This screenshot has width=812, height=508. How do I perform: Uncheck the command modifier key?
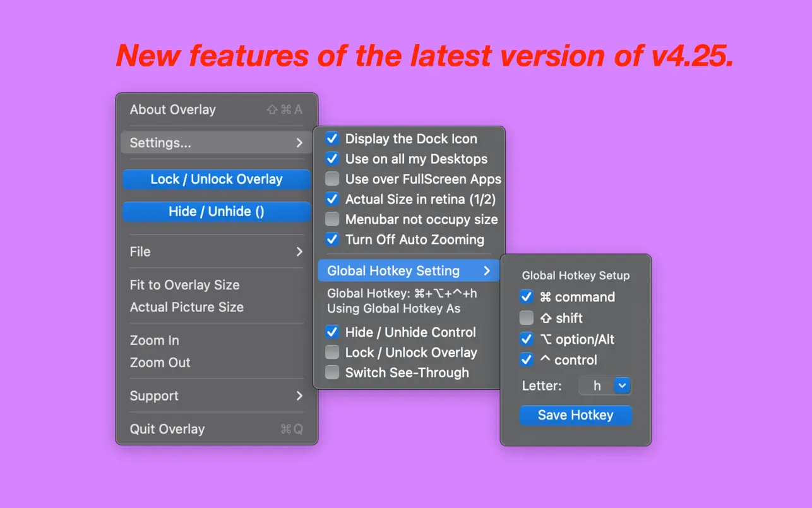[x=527, y=297]
